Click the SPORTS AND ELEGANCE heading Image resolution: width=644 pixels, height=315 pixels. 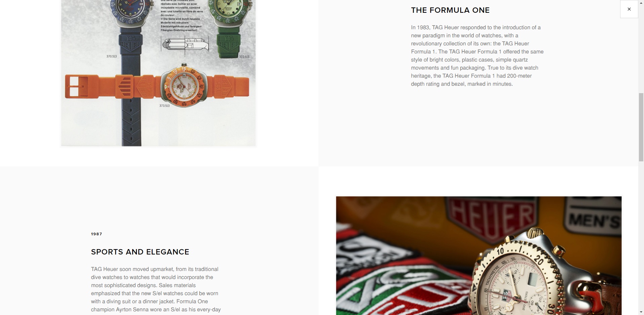point(140,252)
